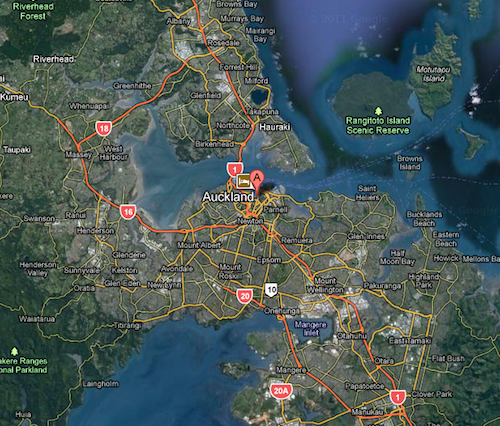
Task: Click the Birkenhead label
Action: point(214,144)
